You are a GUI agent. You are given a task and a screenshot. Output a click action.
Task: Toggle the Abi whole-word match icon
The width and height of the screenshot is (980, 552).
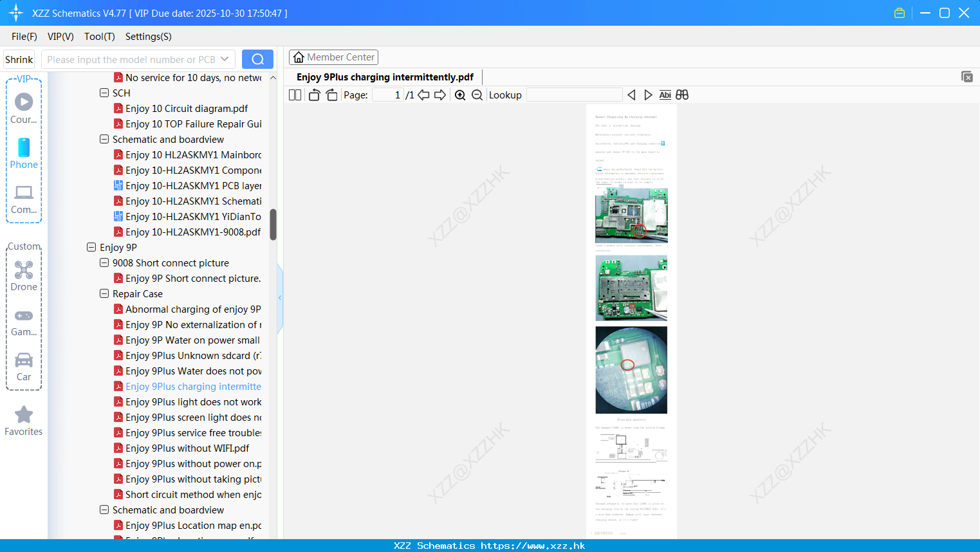[x=665, y=95]
